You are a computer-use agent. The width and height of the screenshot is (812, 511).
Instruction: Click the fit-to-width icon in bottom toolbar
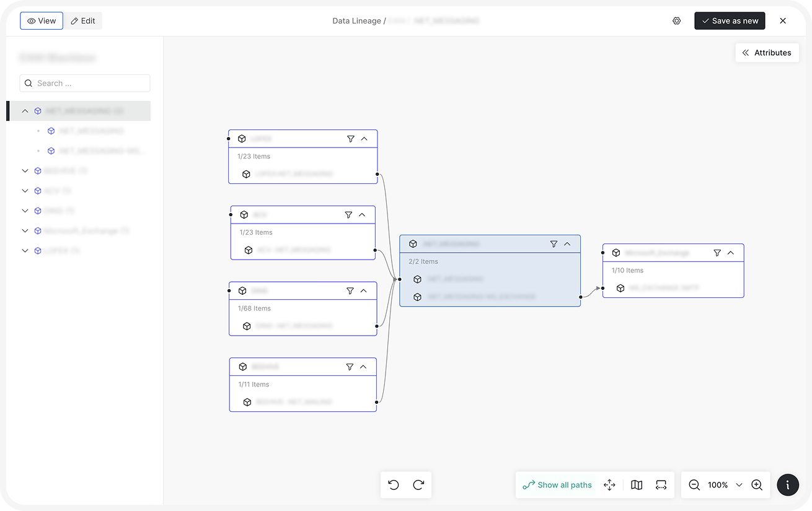(x=661, y=485)
